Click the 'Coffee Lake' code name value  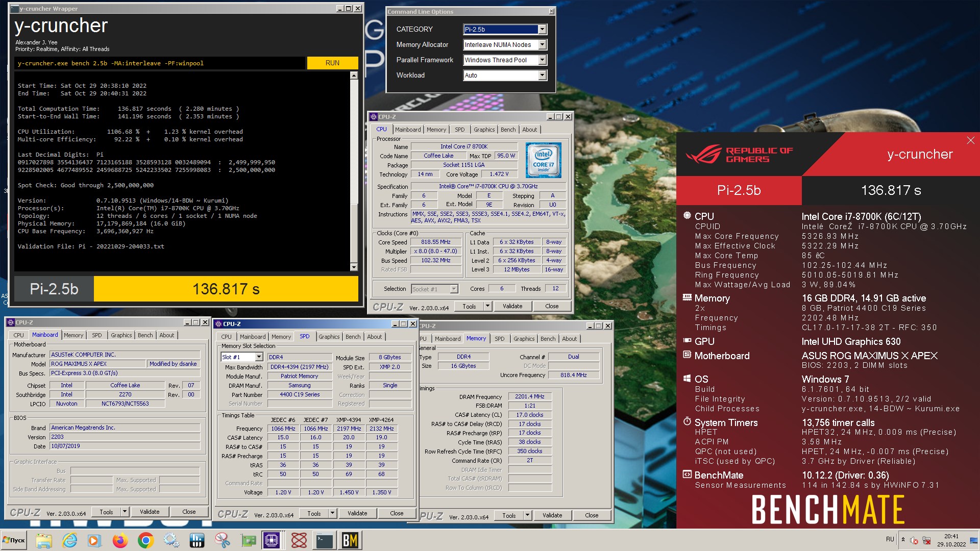tap(438, 156)
